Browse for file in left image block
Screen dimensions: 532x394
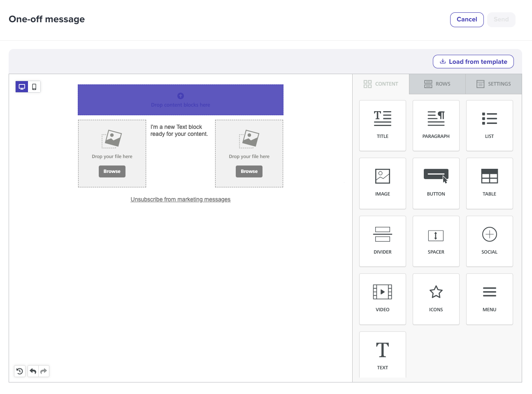tap(112, 171)
